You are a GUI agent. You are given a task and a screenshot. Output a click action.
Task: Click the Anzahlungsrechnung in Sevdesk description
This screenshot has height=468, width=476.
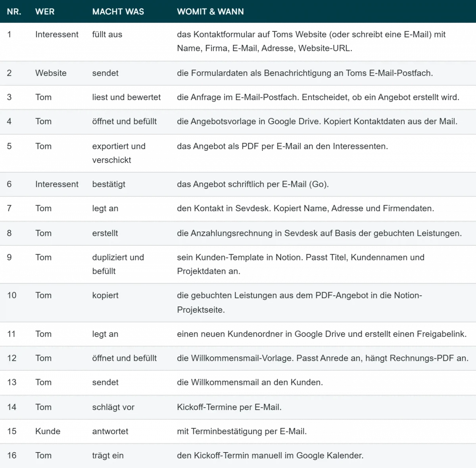319,233
